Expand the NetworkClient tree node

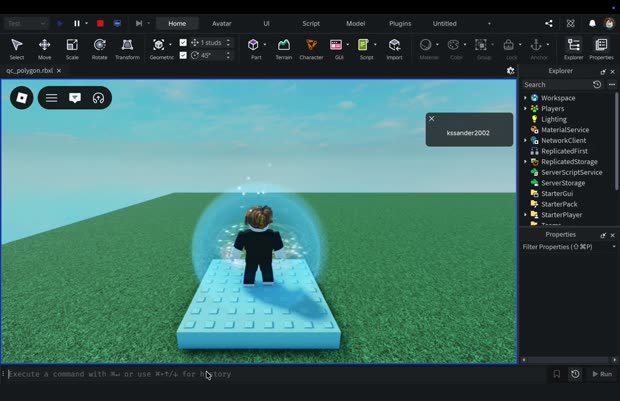(525, 140)
